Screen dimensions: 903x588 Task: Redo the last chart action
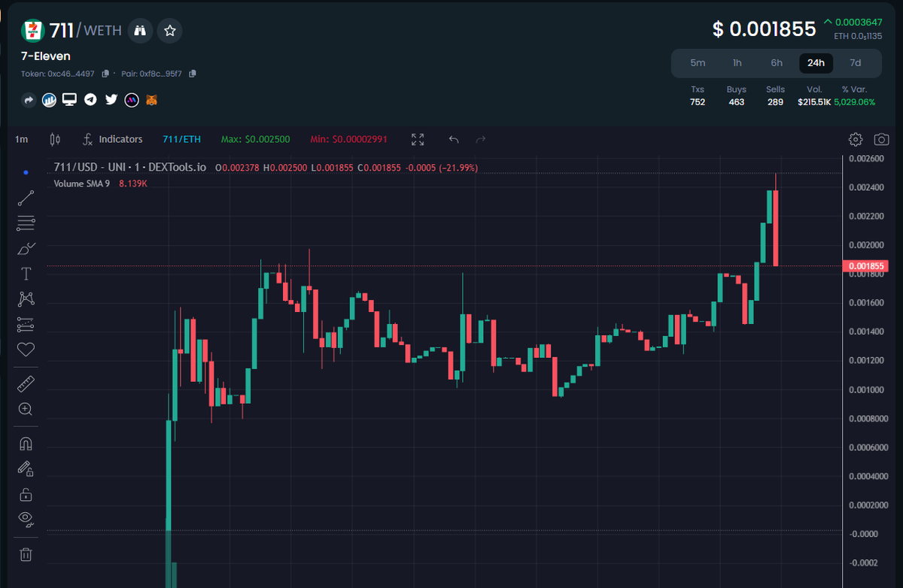coord(481,139)
